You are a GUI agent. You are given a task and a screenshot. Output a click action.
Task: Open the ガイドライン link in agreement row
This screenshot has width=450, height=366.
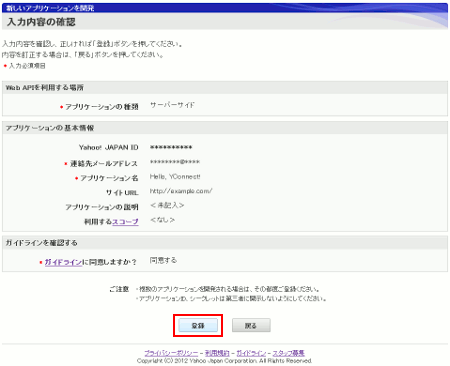[63, 262]
